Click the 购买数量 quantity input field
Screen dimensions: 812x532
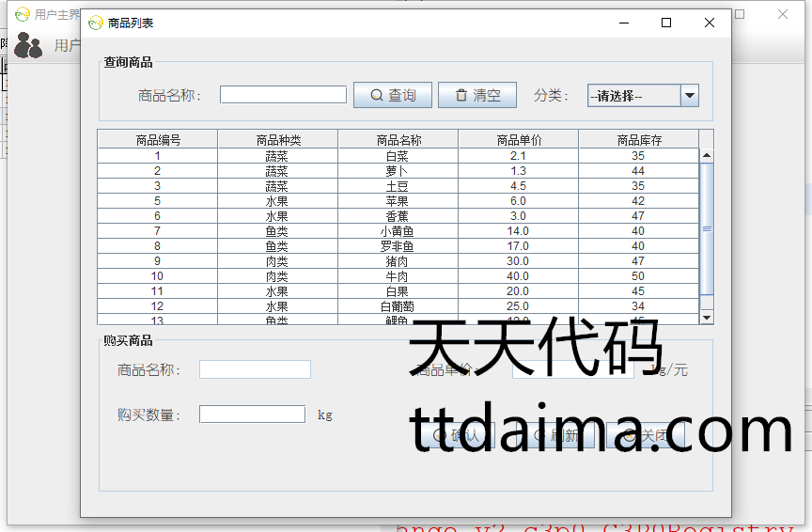tap(252, 415)
